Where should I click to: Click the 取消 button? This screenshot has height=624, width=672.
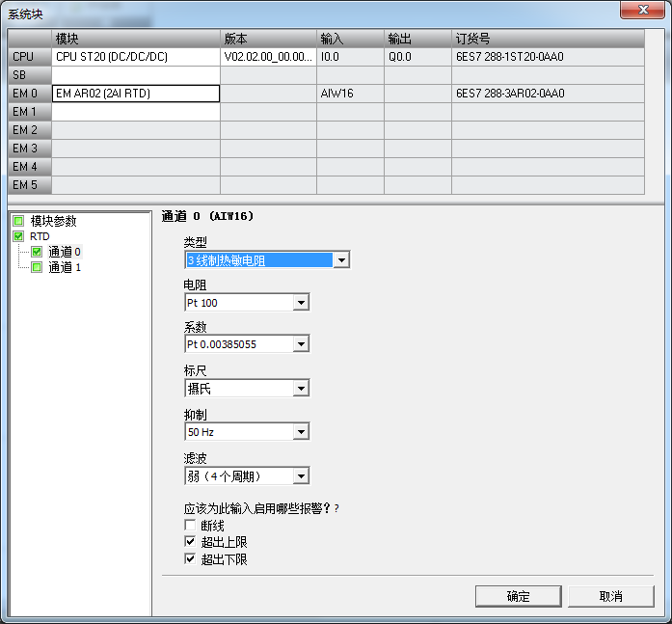pos(611,596)
